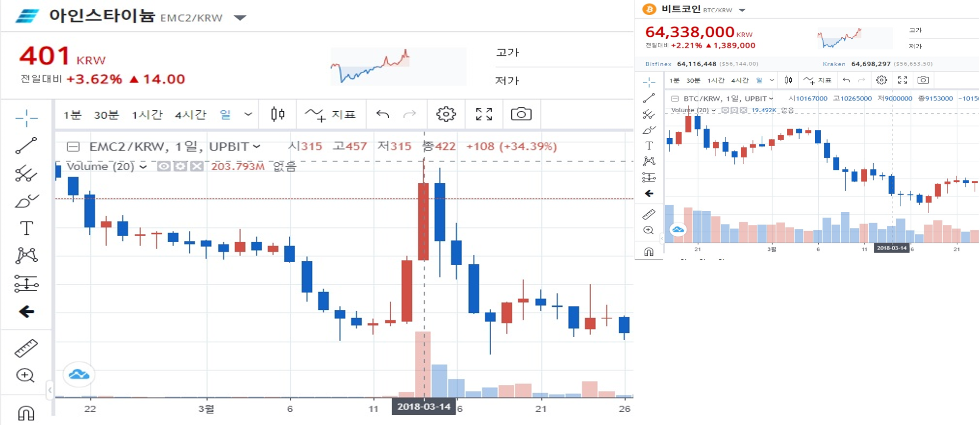Image resolution: width=980 pixels, height=425 pixels.
Task: Click the 2018-03-14 date marker on EMC2 axis
Action: 424,407
